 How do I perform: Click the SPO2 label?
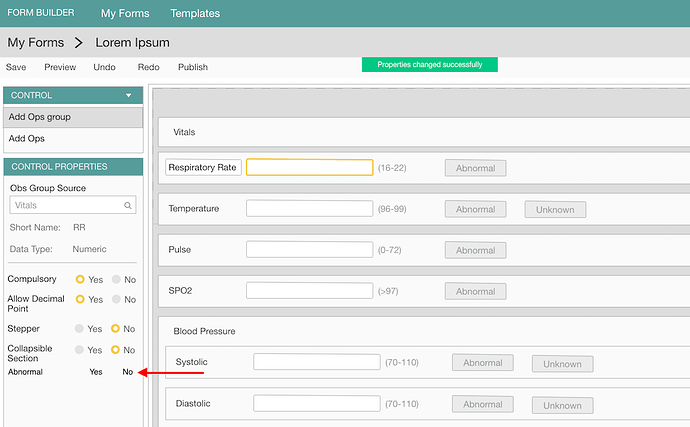[x=180, y=291]
